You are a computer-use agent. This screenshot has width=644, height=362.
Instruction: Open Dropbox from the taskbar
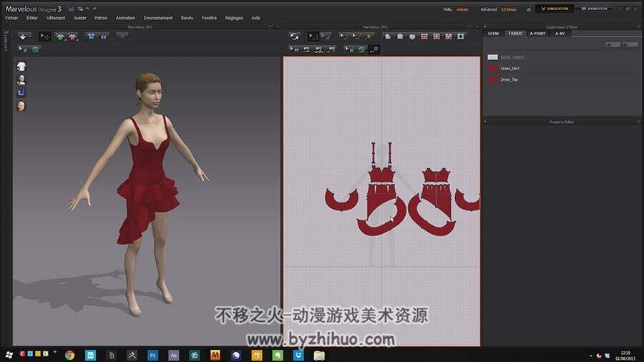coord(298,355)
